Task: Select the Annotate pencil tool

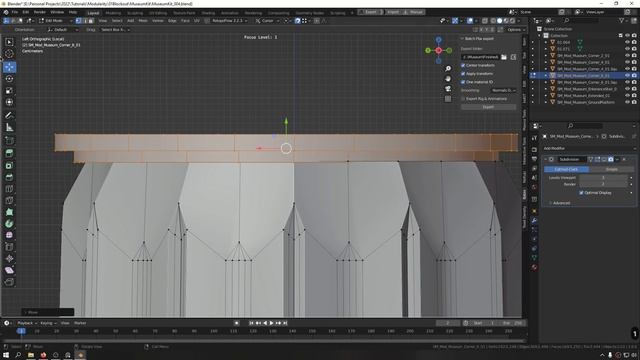Action: (9, 116)
